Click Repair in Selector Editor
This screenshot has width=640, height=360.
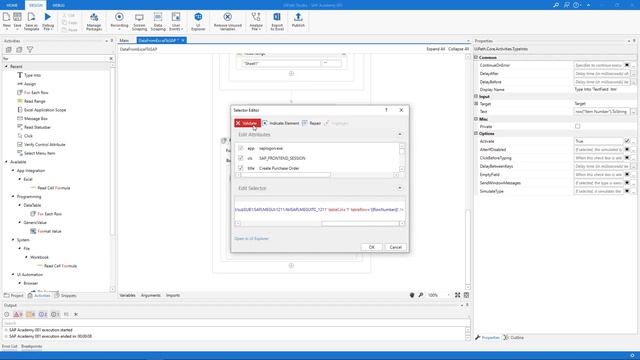coord(311,123)
